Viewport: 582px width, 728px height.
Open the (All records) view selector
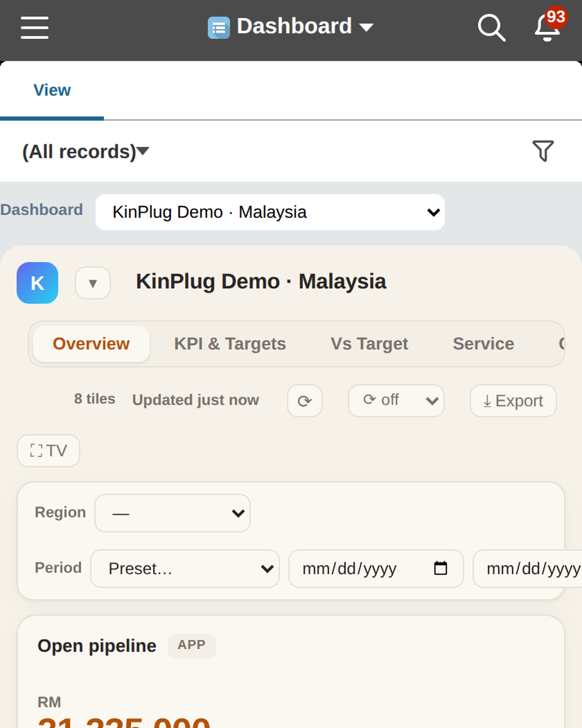point(85,151)
